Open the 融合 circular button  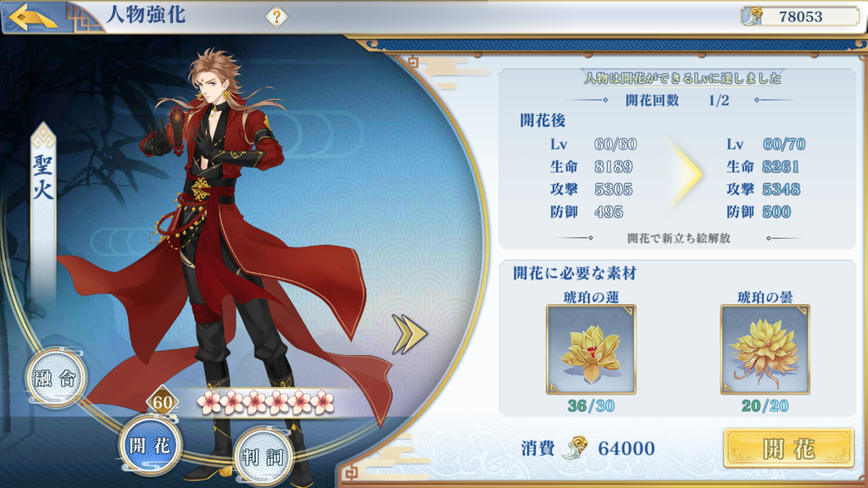pyautogui.click(x=55, y=379)
